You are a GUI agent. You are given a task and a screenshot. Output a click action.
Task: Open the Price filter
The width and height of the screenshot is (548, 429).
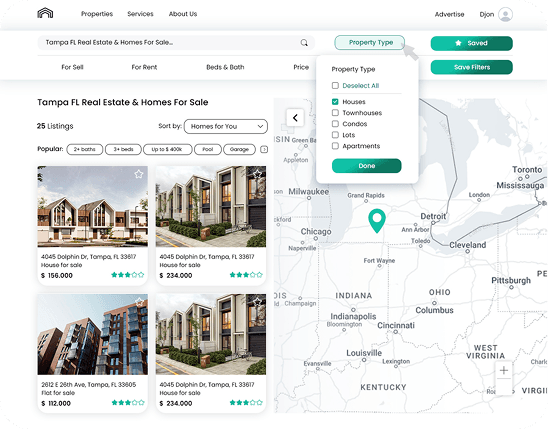(301, 67)
